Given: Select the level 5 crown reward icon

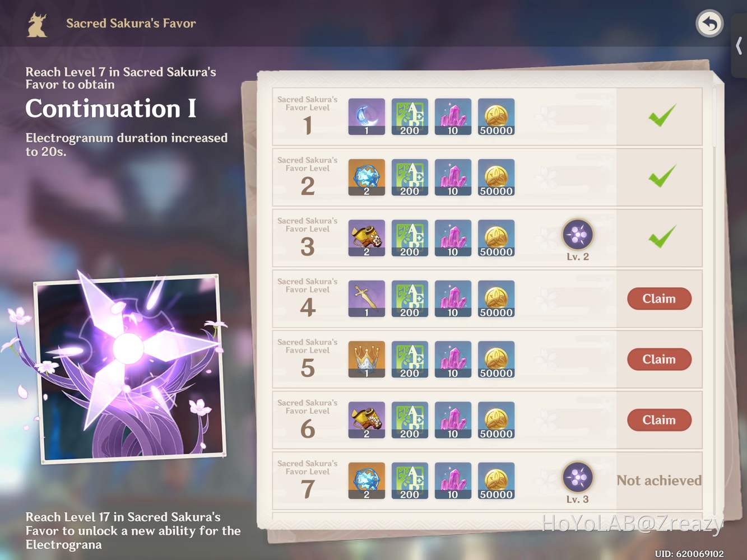Looking at the screenshot, I should [x=366, y=359].
